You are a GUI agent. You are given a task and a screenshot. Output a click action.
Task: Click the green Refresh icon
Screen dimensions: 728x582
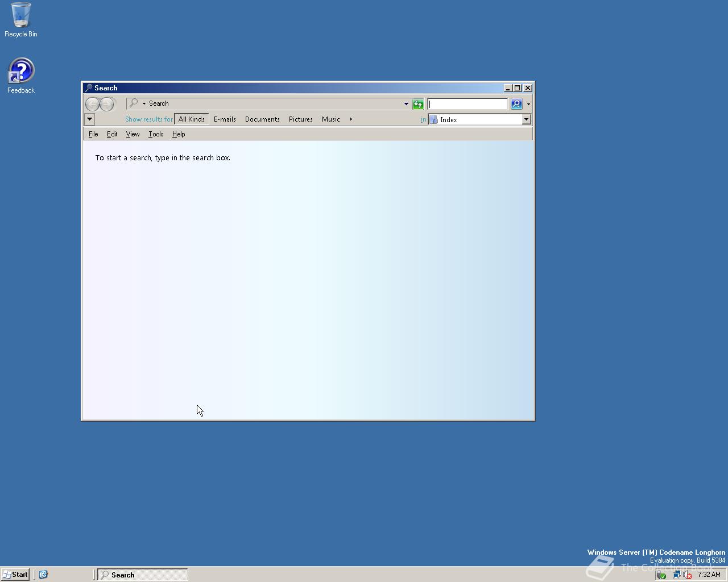(x=418, y=104)
